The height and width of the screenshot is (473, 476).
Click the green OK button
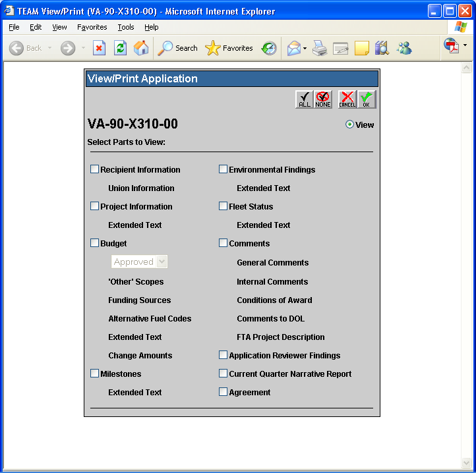pos(367,99)
